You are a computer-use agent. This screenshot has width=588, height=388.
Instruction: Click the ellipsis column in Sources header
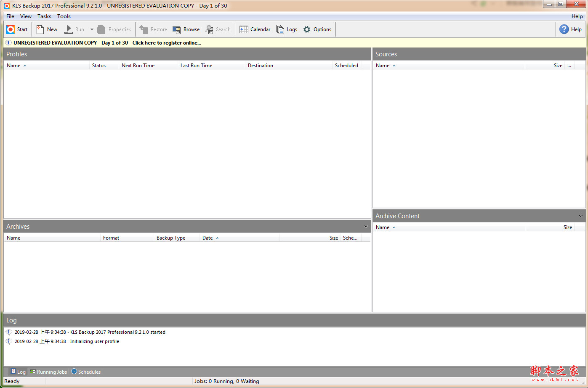569,66
